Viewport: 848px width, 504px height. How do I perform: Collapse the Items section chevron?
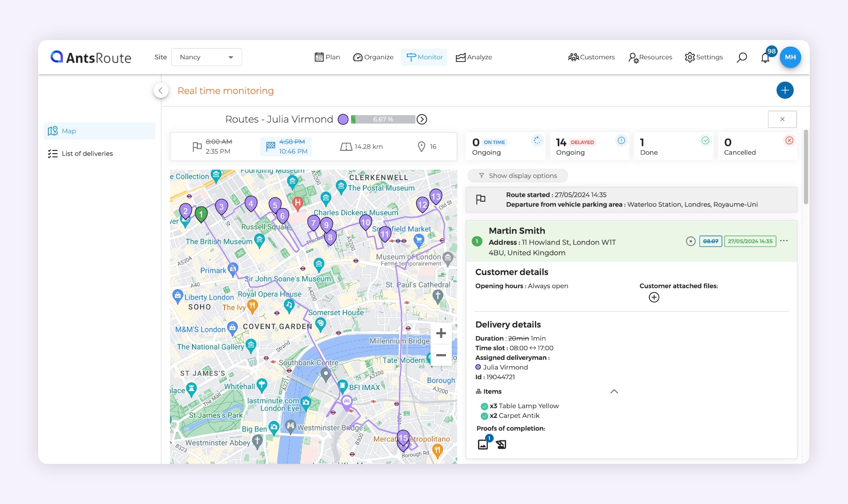click(x=614, y=391)
